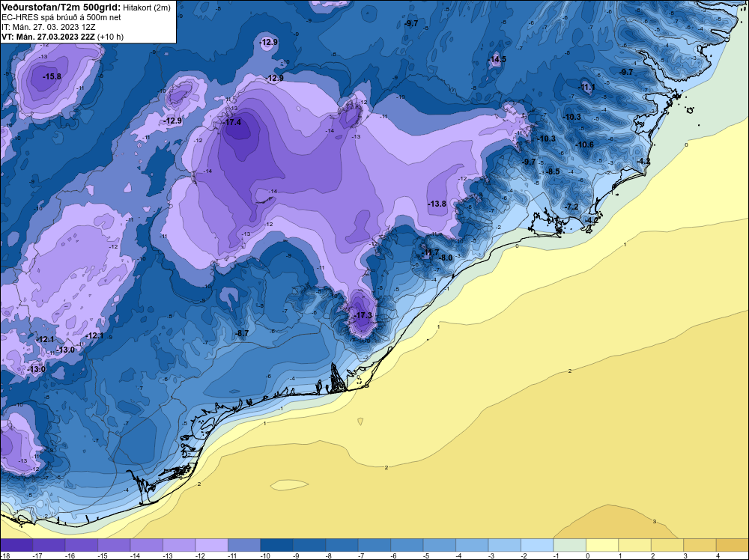
Task: Select the -10.6 temperature label
Action: pyautogui.click(x=584, y=144)
